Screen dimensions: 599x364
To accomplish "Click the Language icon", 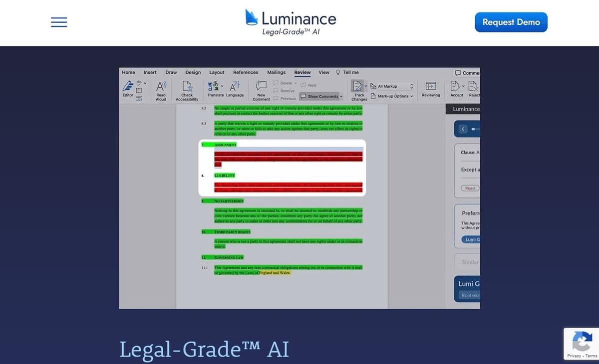I will 235,85.
